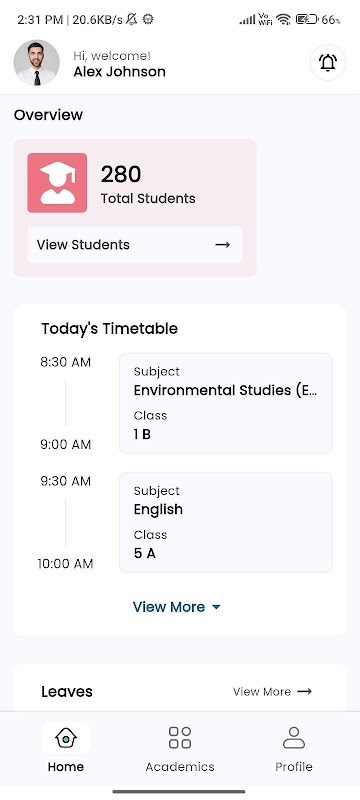Tap the battery indicator in status bar

point(307,19)
